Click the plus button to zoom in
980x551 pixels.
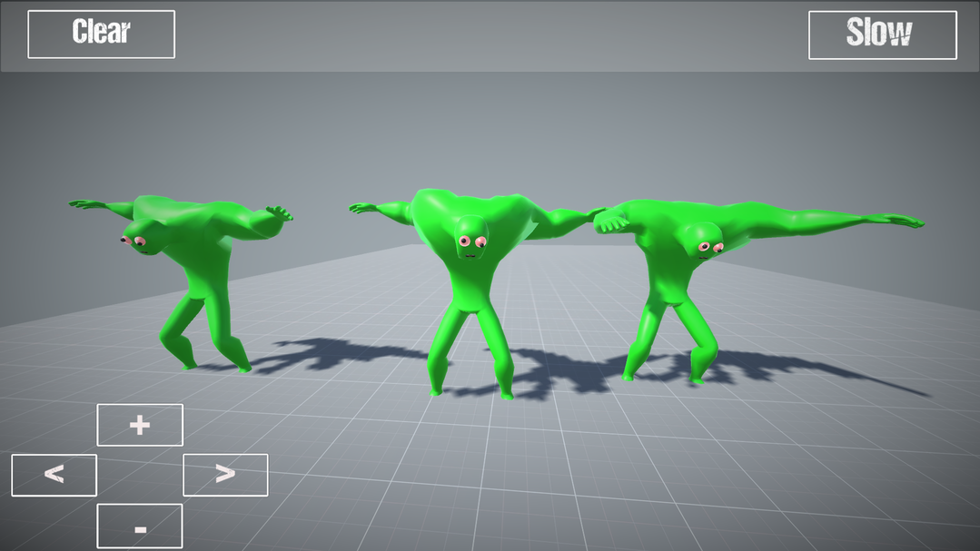point(140,425)
